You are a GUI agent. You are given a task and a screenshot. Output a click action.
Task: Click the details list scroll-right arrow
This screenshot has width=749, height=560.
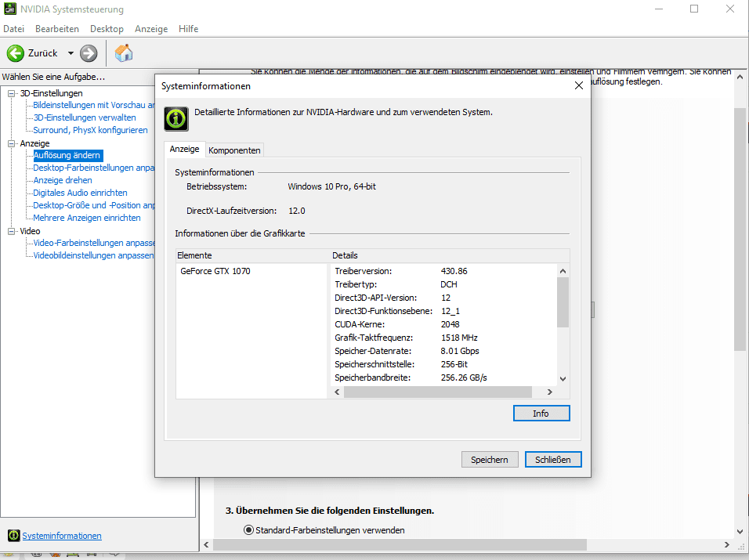(550, 392)
